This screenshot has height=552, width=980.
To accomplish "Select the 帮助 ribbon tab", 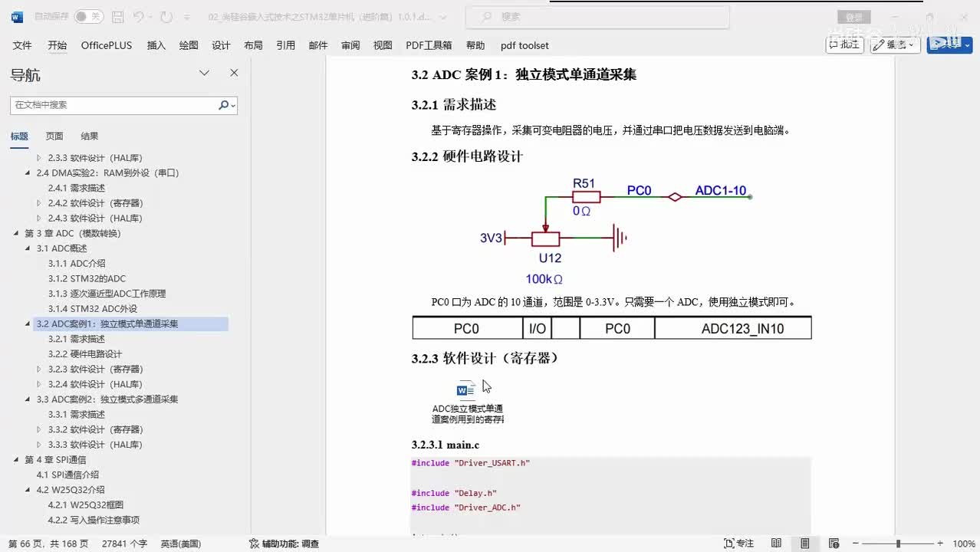I will [475, 45].
